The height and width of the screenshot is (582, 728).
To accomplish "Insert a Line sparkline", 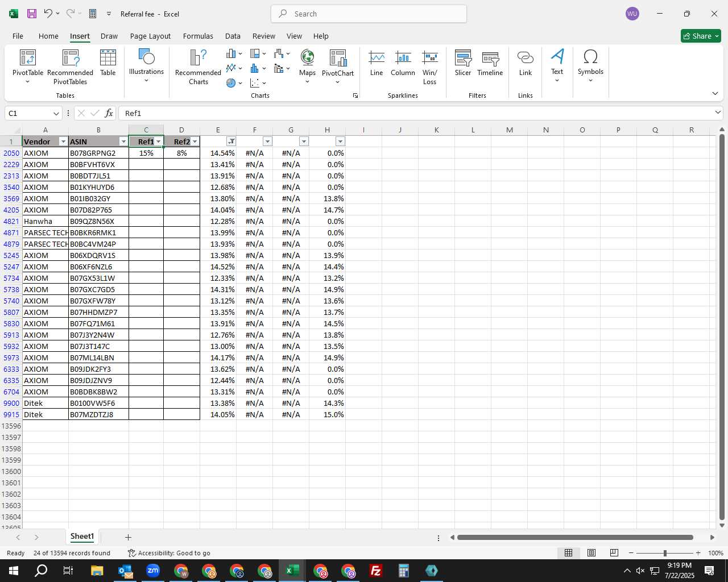I will (377, 63).
